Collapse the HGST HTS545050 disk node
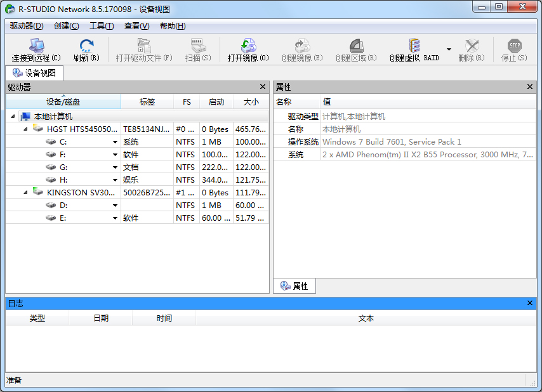This screenshot has height=392, width=542. pos(25,129)
